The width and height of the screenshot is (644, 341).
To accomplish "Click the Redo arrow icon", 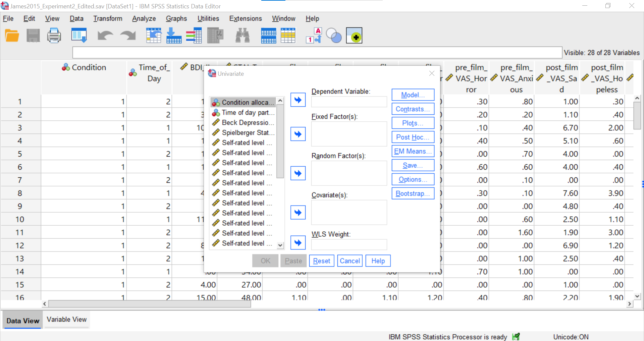I will point(128,36).
